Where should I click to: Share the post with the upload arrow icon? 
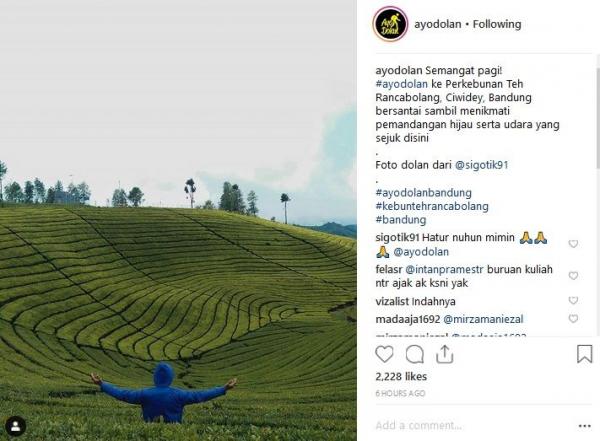coord(445,354)
